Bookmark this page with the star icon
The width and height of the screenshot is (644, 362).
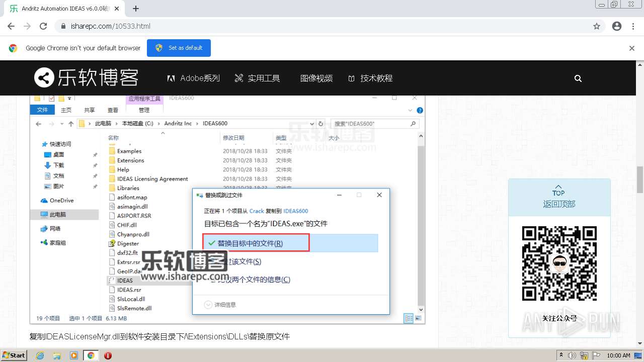tap(597, 26)
